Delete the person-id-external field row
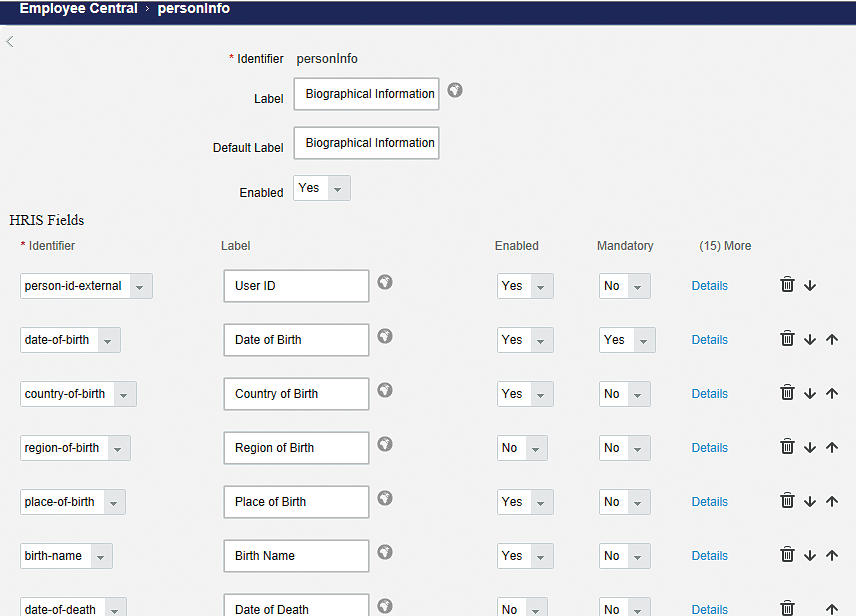856x616 pixels. coord(787,285)
